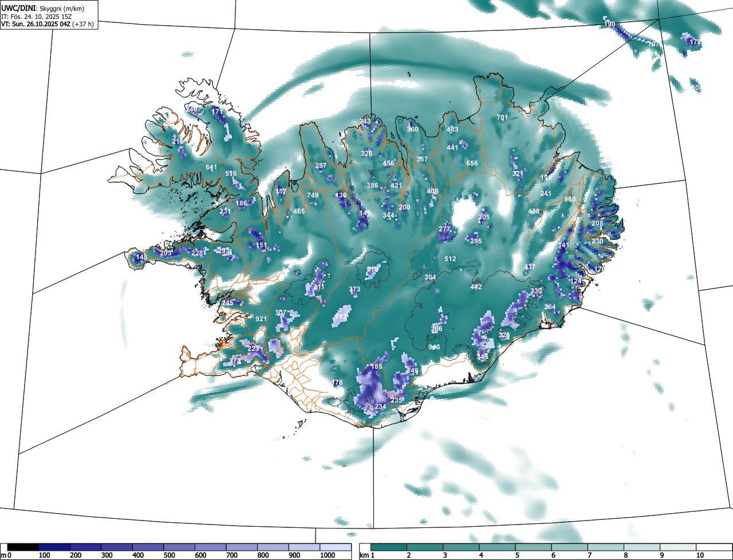Click the map value 287
This screenshot has width=733, height=560.
pos(321,165)
